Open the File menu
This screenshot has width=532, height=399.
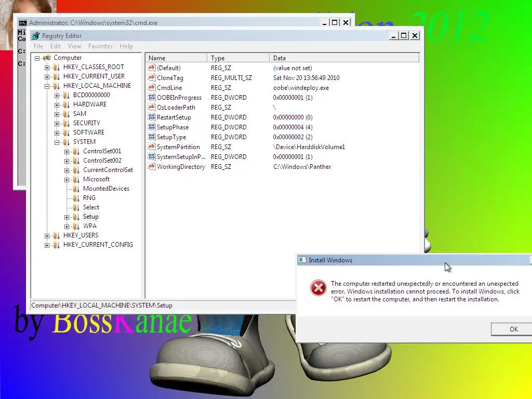(38, 46)
